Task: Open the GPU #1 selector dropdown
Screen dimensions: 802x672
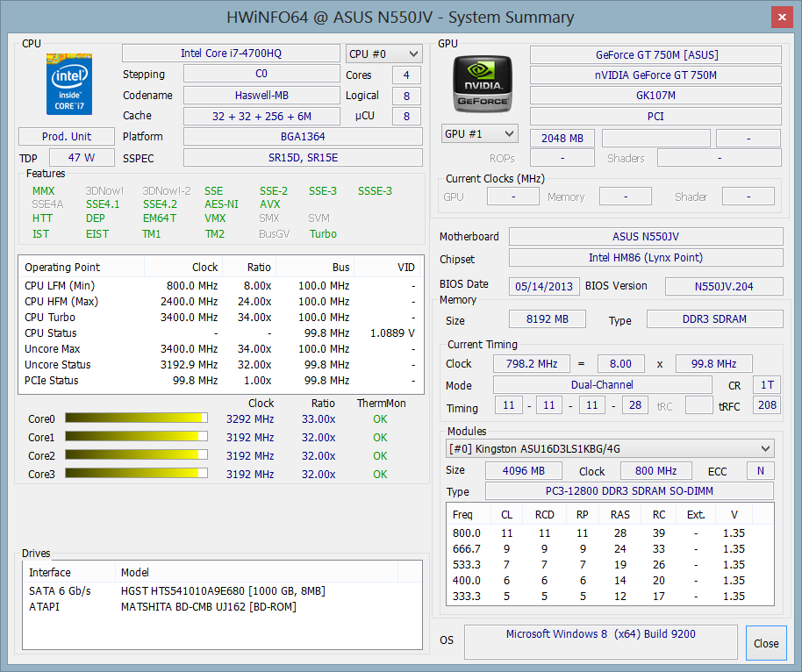Action: coord(480,133)
